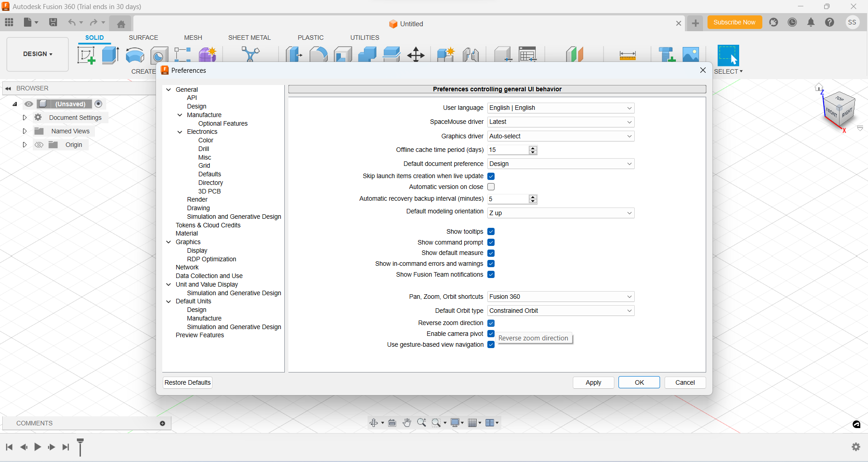Screen dimensions: 868x462
Task: Click the Undo arrow
Action: coord(72,22)
